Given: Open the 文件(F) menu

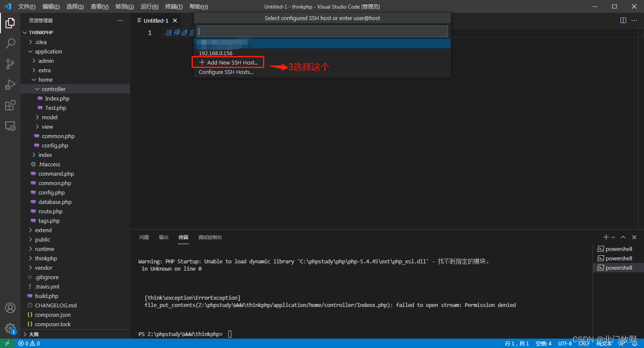Looking at the screenshot, I should tap(27, 6).
